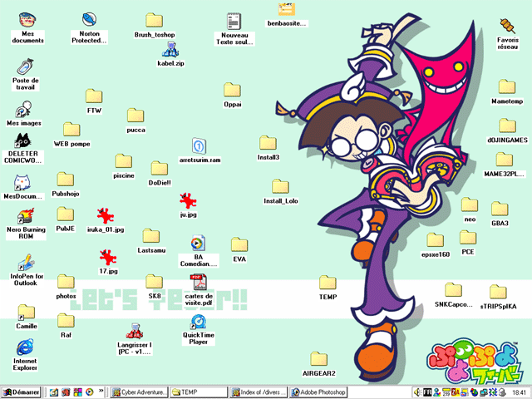Launch Langrisser I PC shortcut
Image resolution: width=532 pixels, height=399 pixels.
tap(135, 331)
